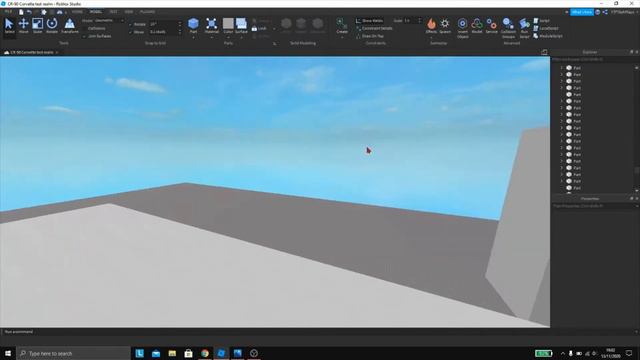The image size is (640, 360).
Task: Open the dropdown arrow under Create
Action: click(342, 37)
